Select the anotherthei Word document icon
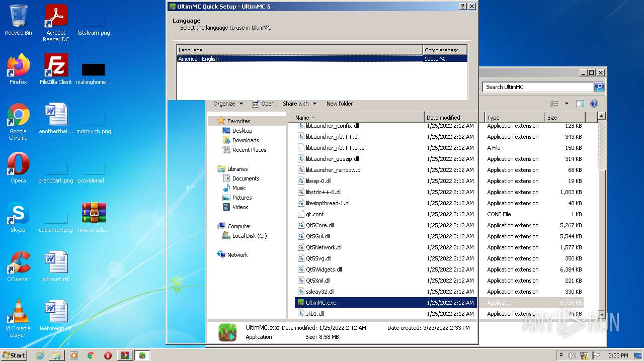Viewport: 644px width, 362px height. click(56, 119)
